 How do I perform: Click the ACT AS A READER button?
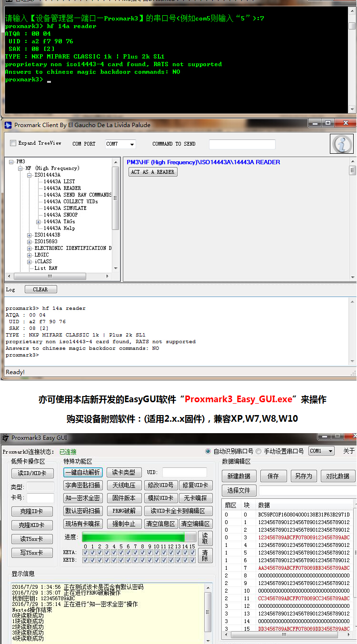[x=153, y=172]
